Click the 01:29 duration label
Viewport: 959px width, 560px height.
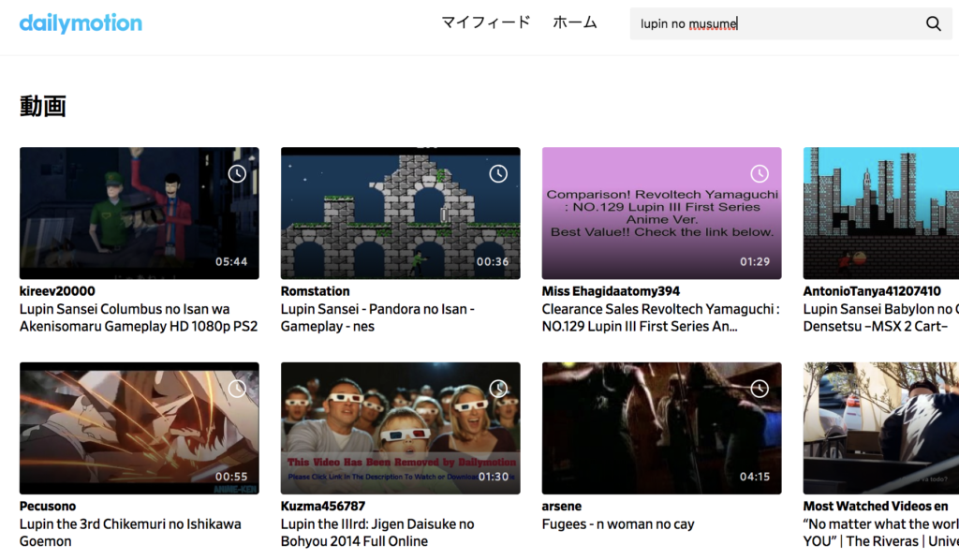coord(755,261)
